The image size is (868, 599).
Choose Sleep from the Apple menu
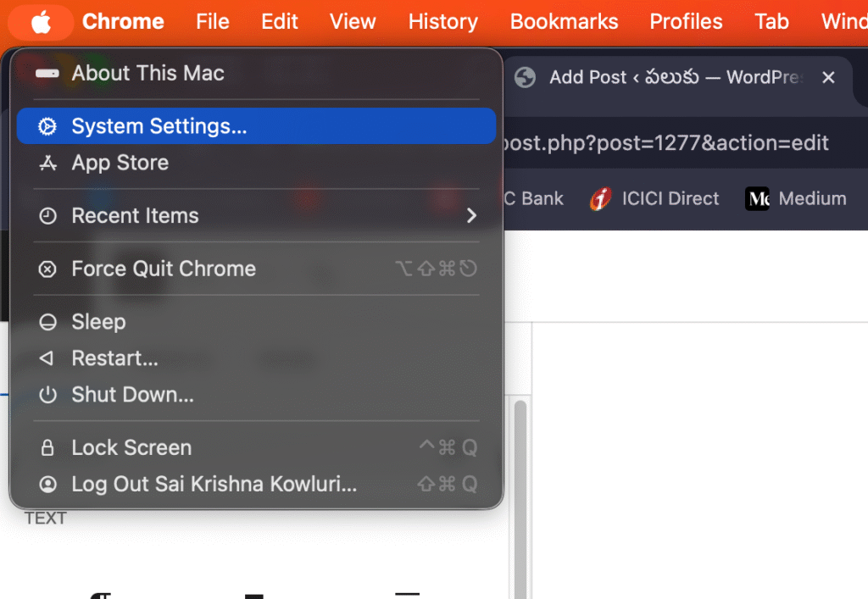[x=256, y=322]
